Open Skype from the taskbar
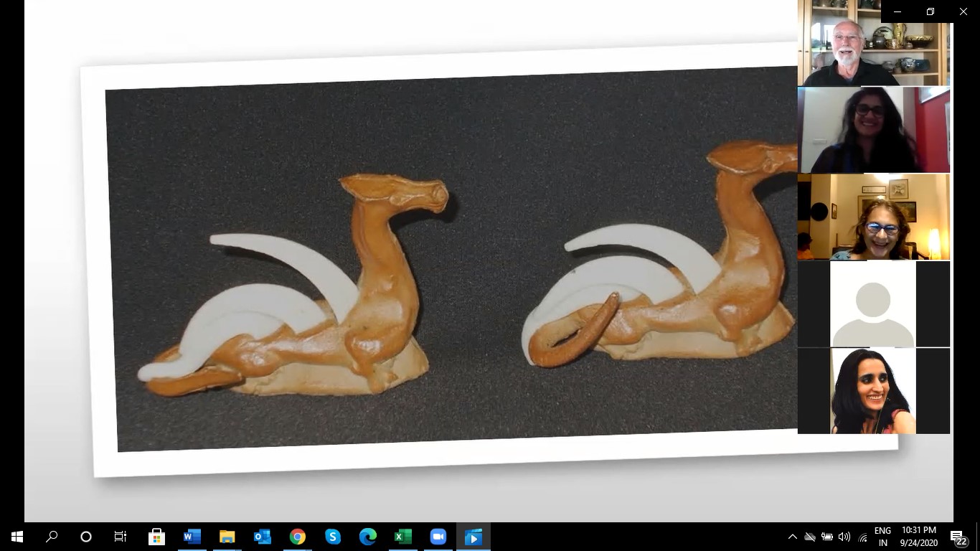Image resolution: width=980 pixels, height=551 pixels. (x=333, y=537)
